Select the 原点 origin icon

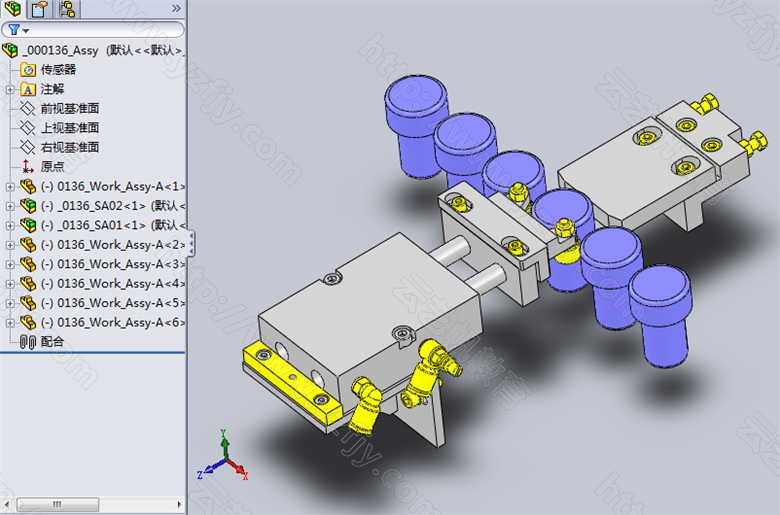tap(28, 167)
